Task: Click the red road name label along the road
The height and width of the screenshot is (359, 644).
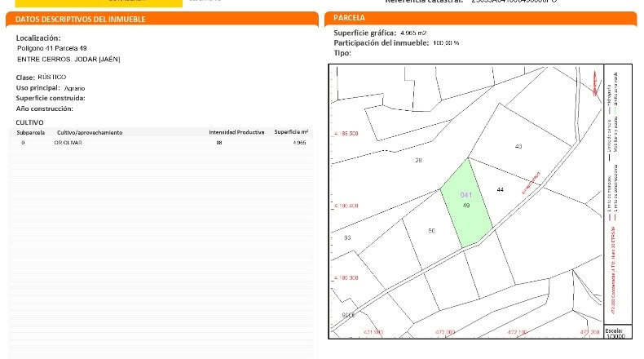Action: [x=531, y=183]
